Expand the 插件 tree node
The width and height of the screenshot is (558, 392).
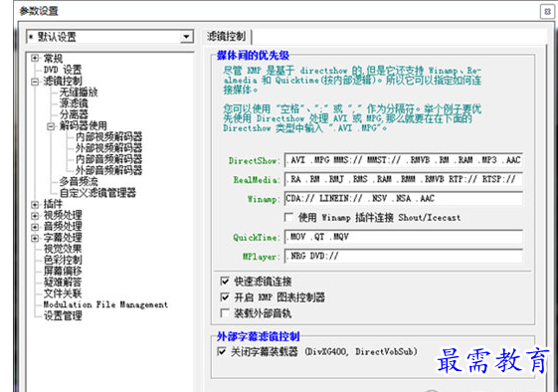[x=35, y=204]
